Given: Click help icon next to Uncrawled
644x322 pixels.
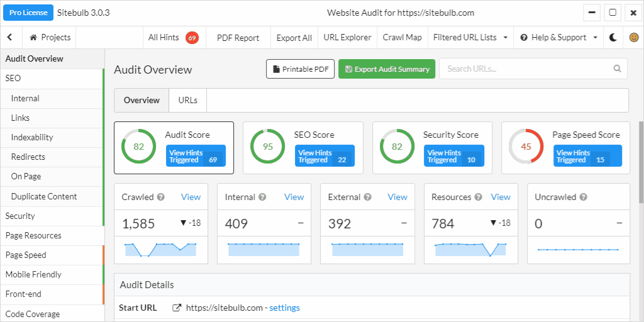Looking at the screenshot, I should click(583, 197).
